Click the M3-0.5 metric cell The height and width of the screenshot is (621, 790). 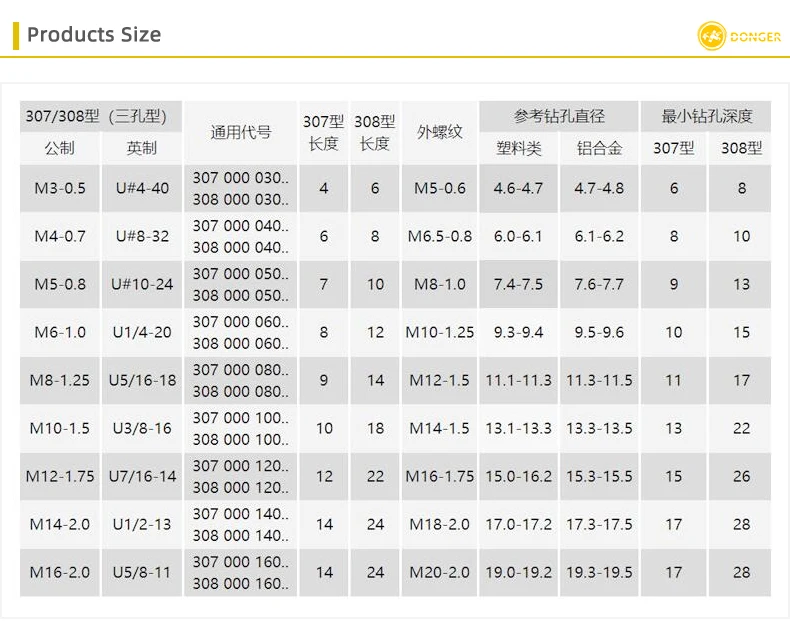(x=60, y=188)
